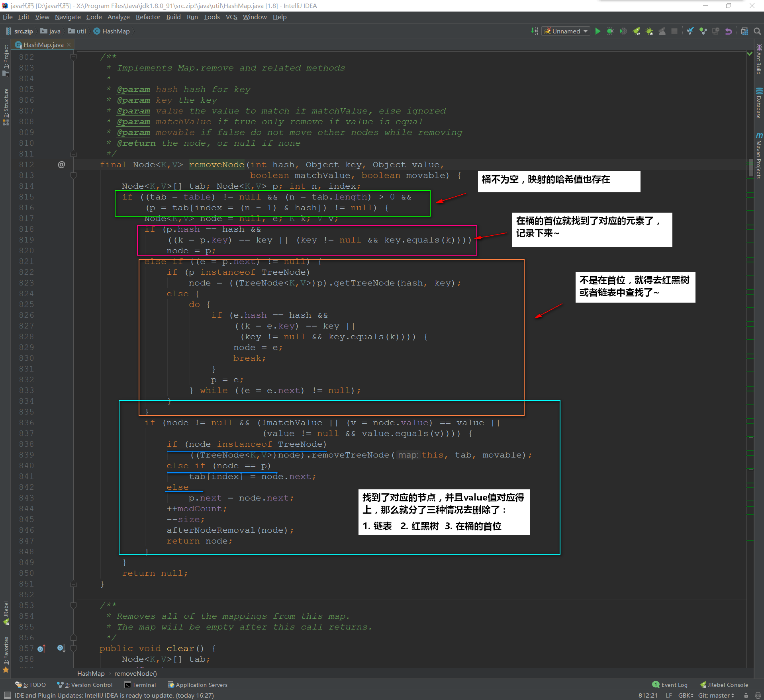The image size is (764, 700).
Task: Click the recursive-call gutter icon at line 812
Action: [x=61, y=164]
